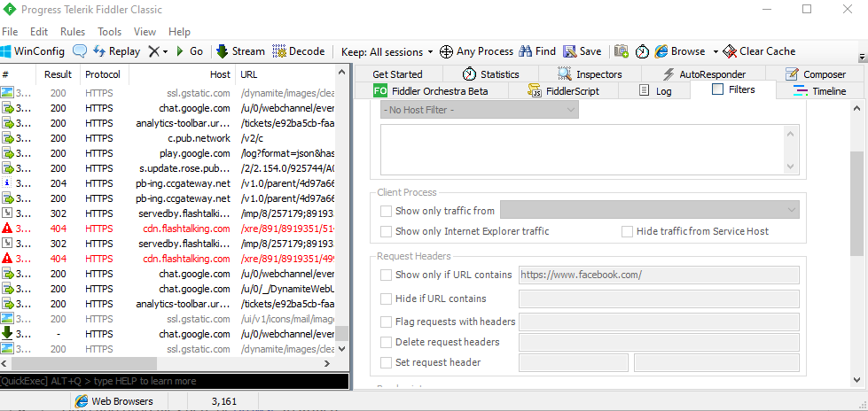Switch to the AutoResponder tab
This screenshot has width=868, height=411.
click(x=704, y=74)
